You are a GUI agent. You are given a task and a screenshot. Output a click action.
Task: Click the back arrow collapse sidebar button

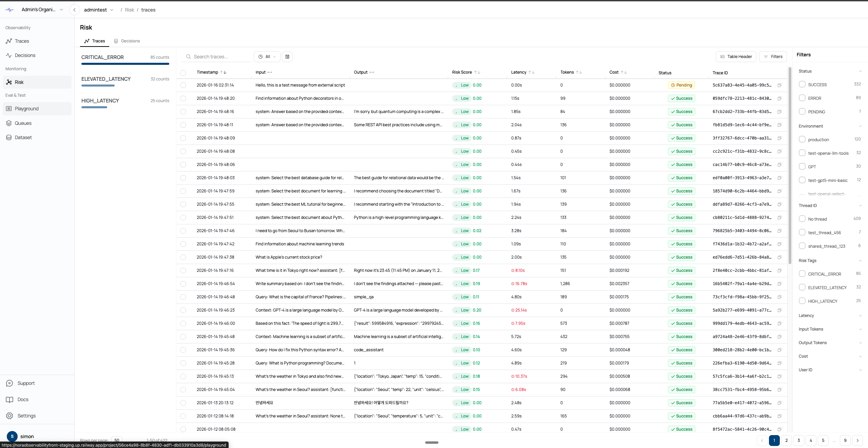tap(74, 10)
